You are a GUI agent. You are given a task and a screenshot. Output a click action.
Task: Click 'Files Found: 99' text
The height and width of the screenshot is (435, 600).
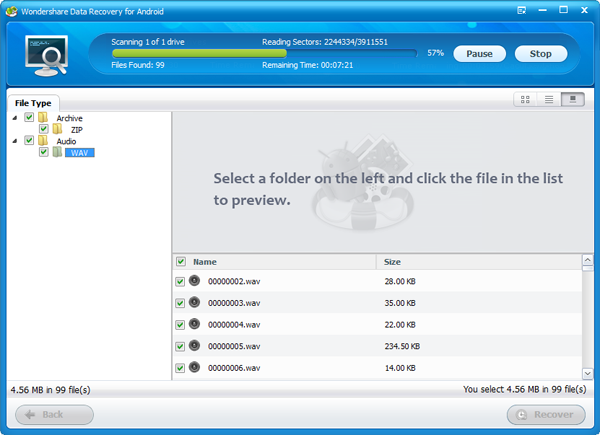pyautogui.click(x=138, y=65)
